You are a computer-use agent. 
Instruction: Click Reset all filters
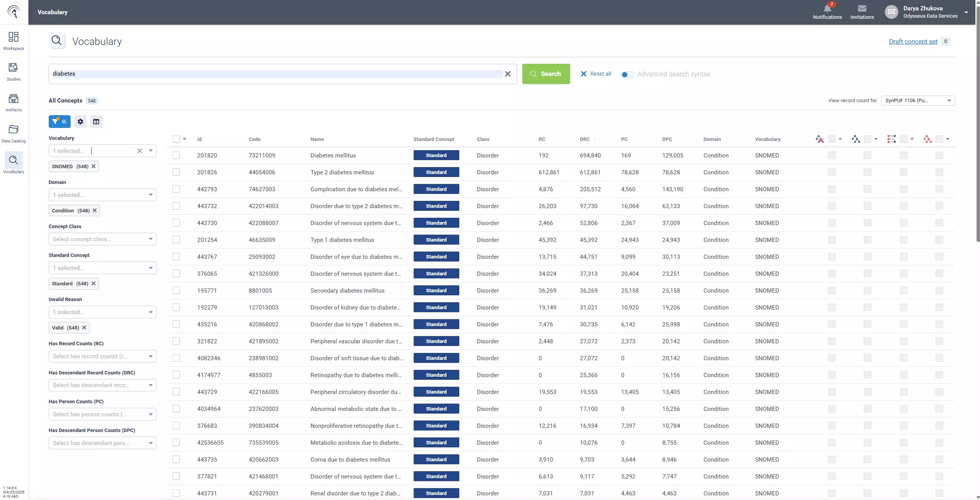pos(596,74)
